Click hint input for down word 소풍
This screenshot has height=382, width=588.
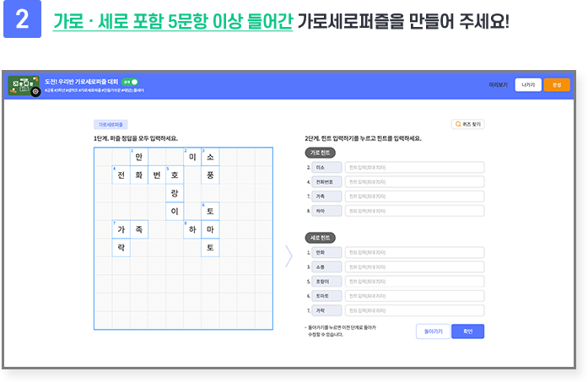[x=414, y=267]
